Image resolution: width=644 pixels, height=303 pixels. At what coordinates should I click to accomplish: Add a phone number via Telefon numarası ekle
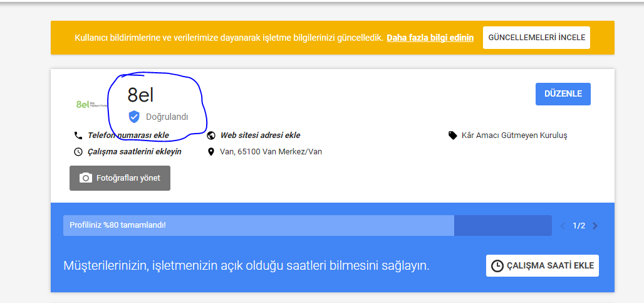[x=128, y=136]
